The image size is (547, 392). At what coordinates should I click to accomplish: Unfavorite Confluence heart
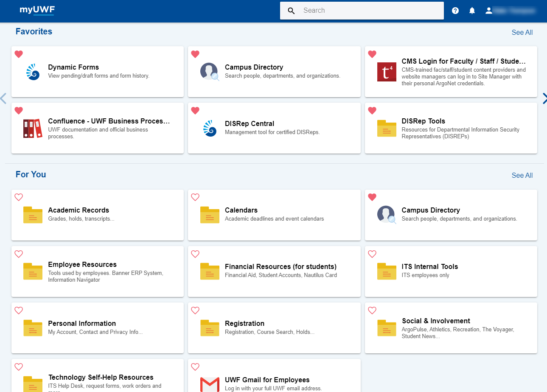coord(19,111)
